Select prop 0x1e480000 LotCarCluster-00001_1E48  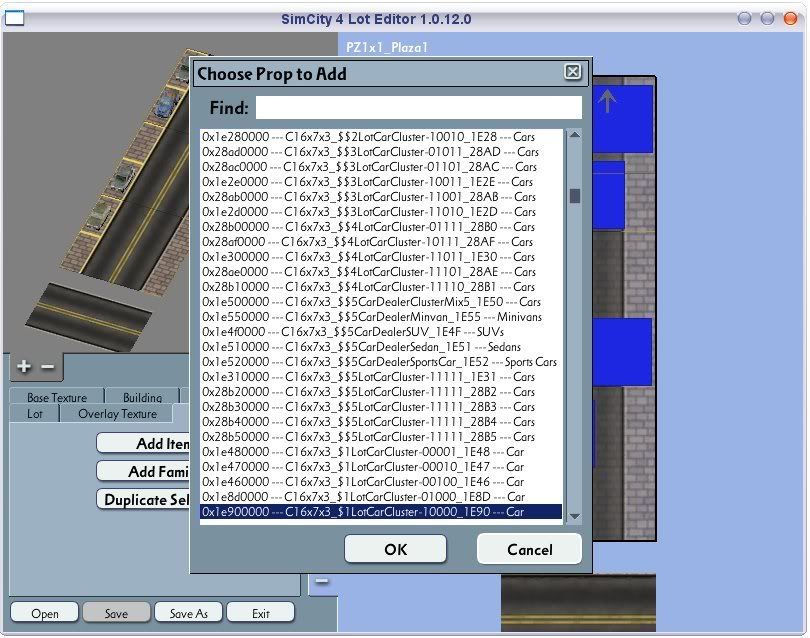381,452
